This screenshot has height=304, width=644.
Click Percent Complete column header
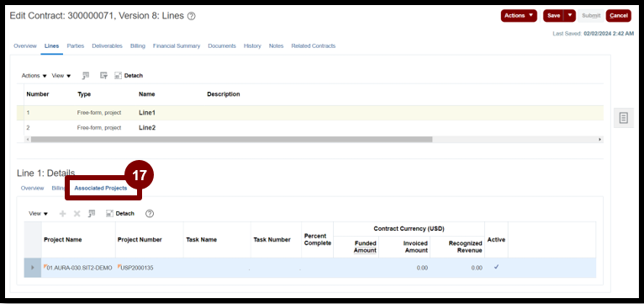point(318,239)
